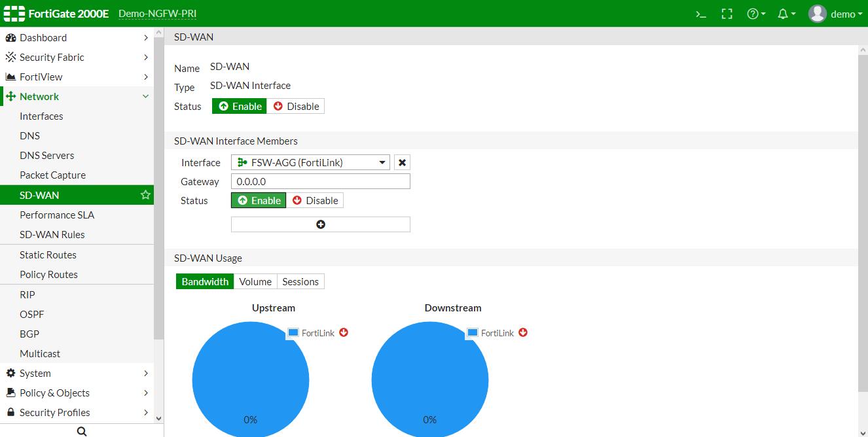Open the CLI console icon
The image size is (868, 437).
[700, 14]
